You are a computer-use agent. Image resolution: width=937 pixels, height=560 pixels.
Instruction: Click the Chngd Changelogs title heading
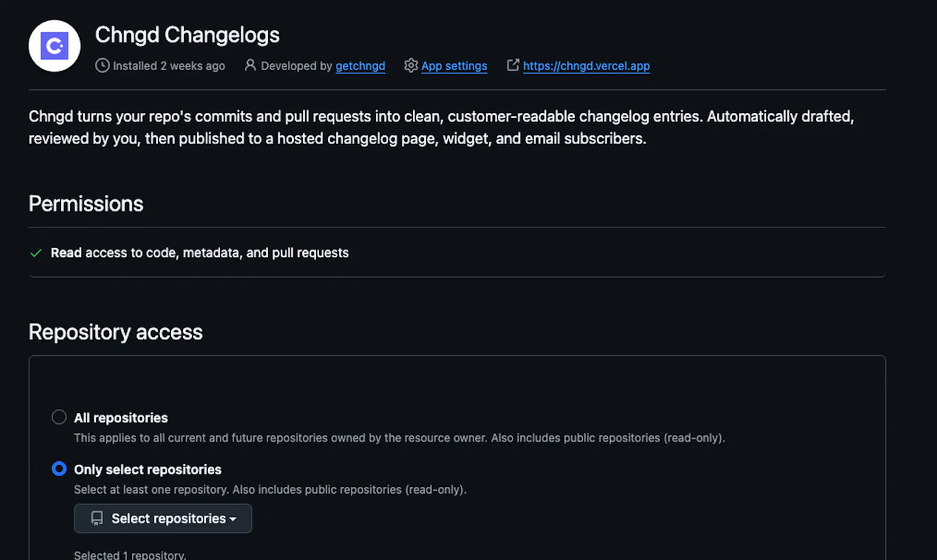click(x=187, y=35)
